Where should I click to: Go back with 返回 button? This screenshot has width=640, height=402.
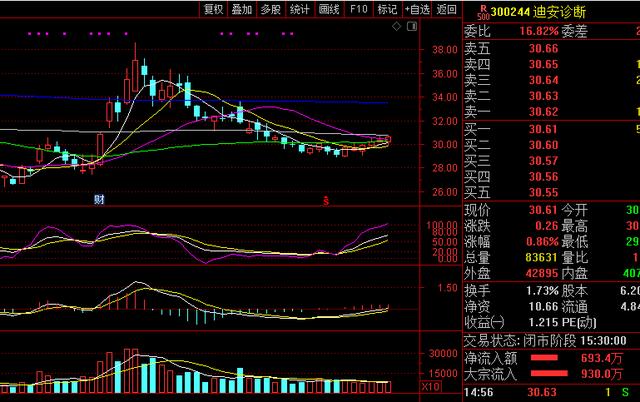pos(447,9)
